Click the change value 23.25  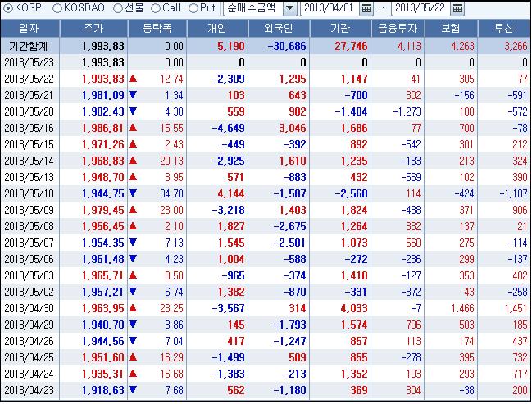coord(171,308)
